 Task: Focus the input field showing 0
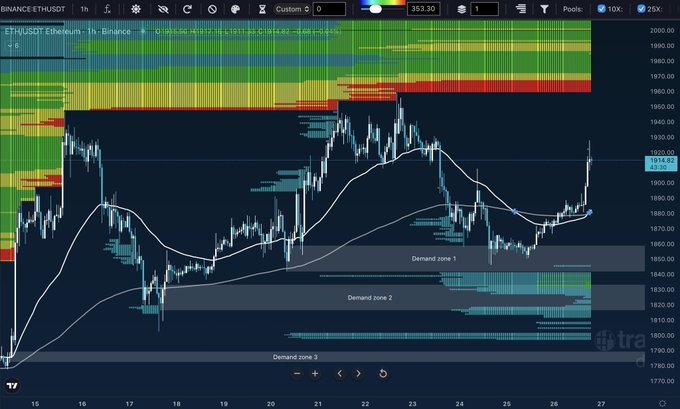coord(330,9)
